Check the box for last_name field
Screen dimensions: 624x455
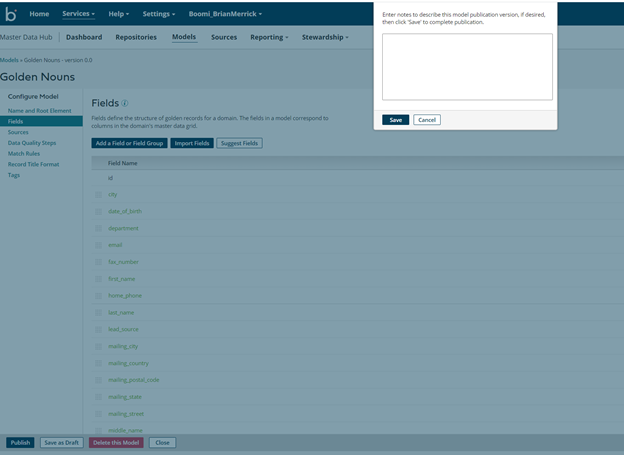[98, 313]
